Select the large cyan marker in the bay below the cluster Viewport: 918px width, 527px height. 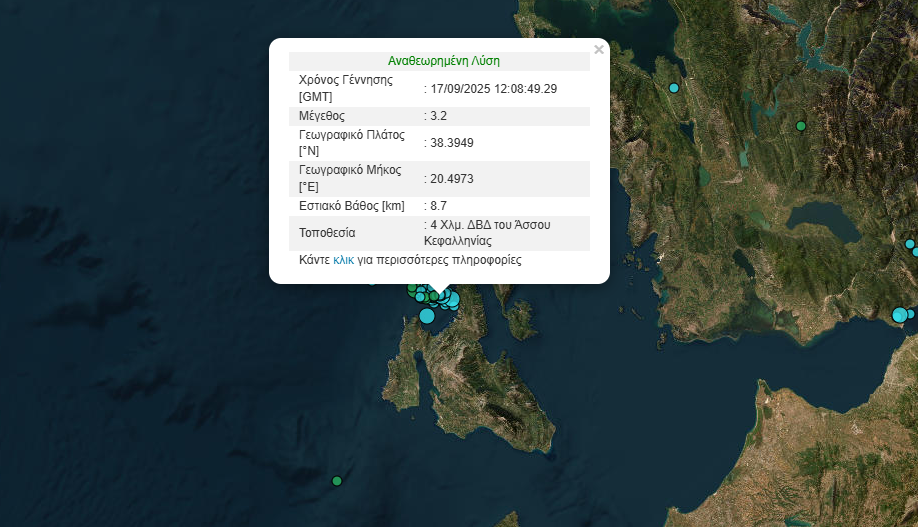[x=427, y=316]
